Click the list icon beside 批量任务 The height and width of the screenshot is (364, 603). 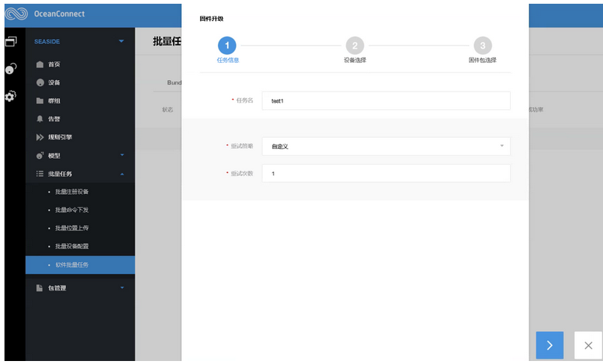(x=40, y=174)
